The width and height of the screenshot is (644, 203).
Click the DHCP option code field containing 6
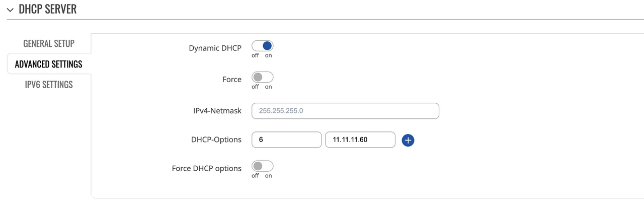click(x=286, y=140)
